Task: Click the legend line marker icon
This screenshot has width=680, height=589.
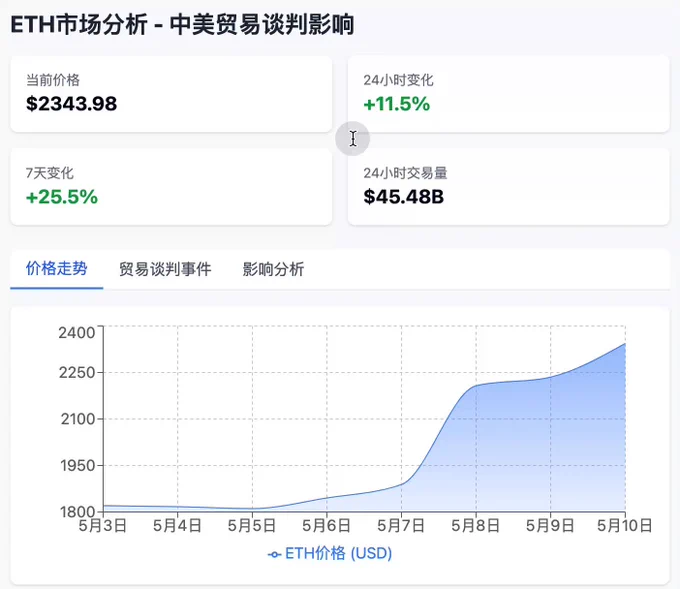Action: coord(274,555)
